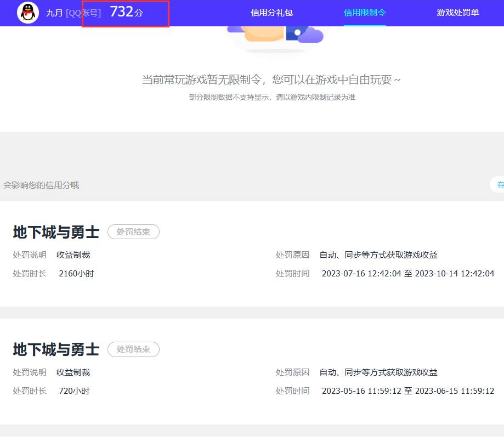Open the 信用分礼包 tab
The image size is (504, 447).
[271, 12]
